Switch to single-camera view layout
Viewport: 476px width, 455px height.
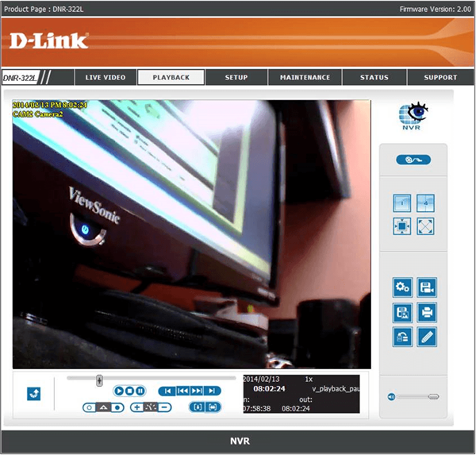(x=402, y=202)
